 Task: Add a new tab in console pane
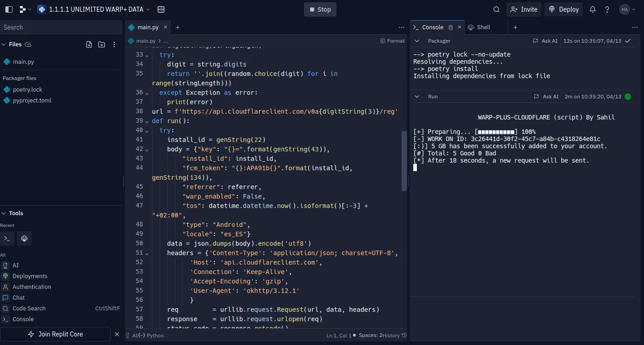pyautogui.click(x=515, y=27)
